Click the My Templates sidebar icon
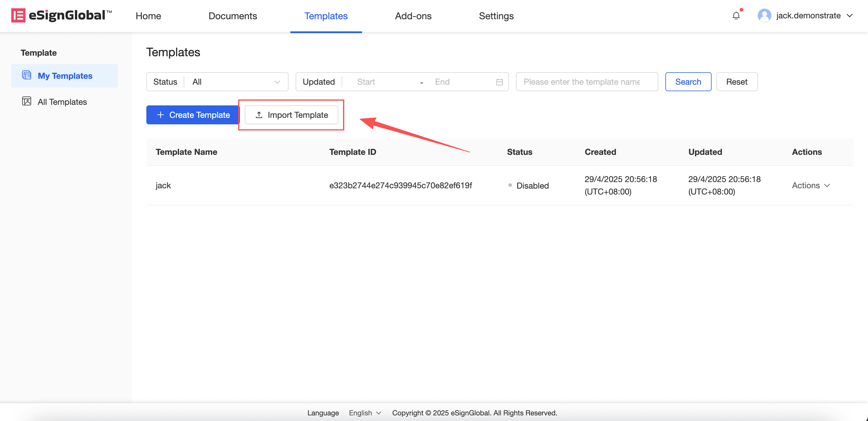Viewport: 868px width, 421px height. pyautogui.click(x=27, y=75)
